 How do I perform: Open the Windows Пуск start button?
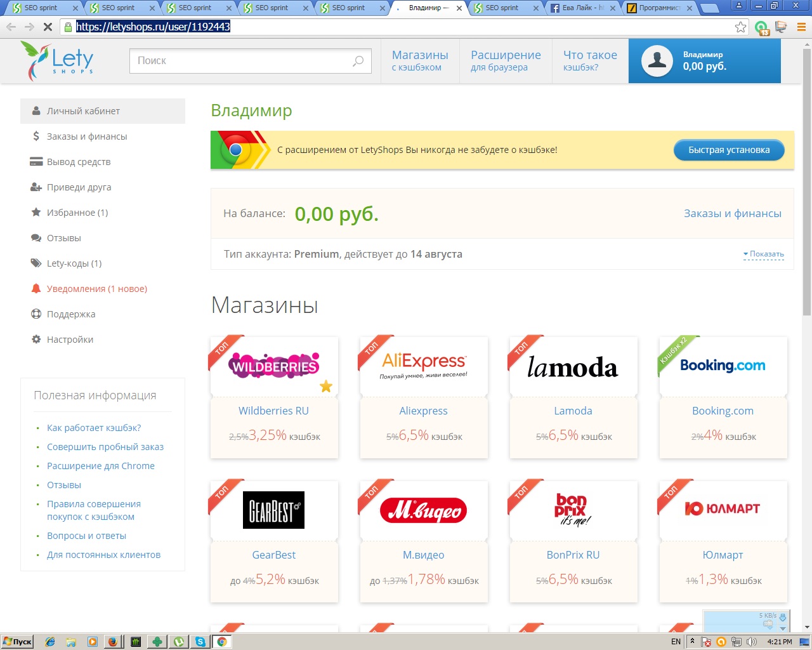pos(17,642)
